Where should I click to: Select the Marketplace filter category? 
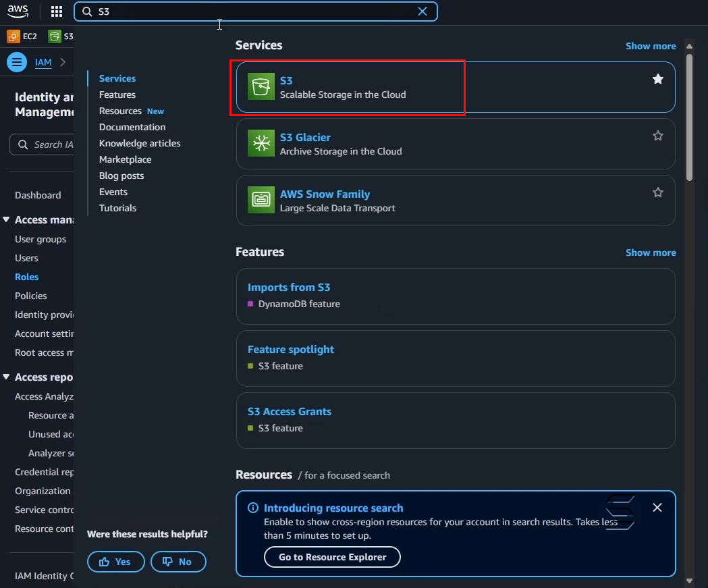click(x=125, y=159)
